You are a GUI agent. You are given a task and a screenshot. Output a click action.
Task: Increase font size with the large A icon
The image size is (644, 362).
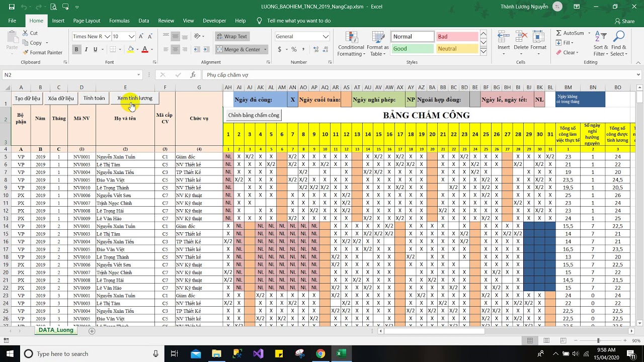click(x=141, y=36)
